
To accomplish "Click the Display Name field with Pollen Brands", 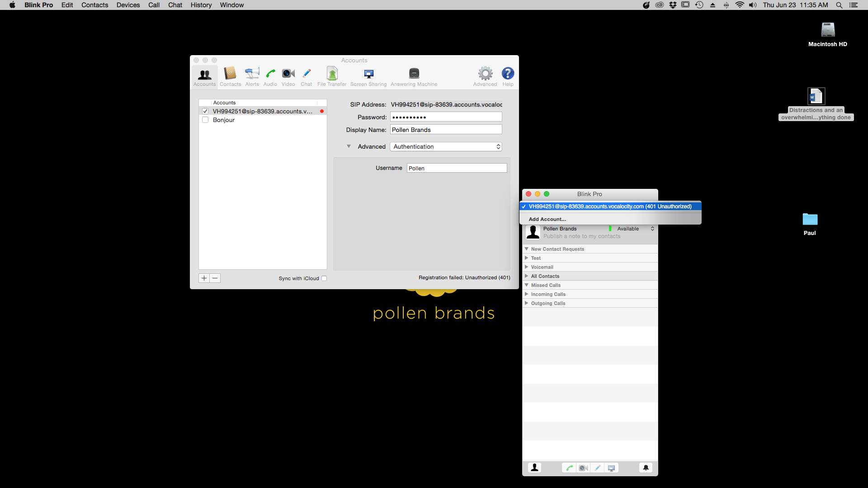I will pos(446,130).
